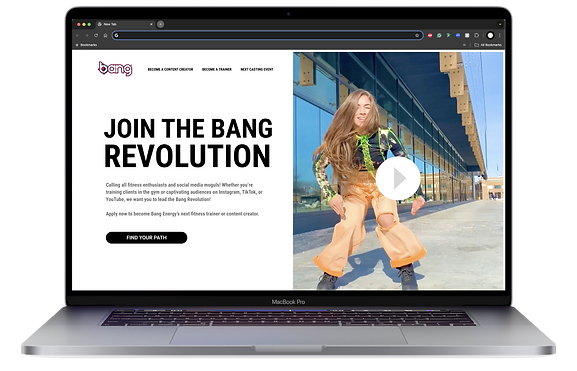Click the Bang logo in the header

coord(115,68)
